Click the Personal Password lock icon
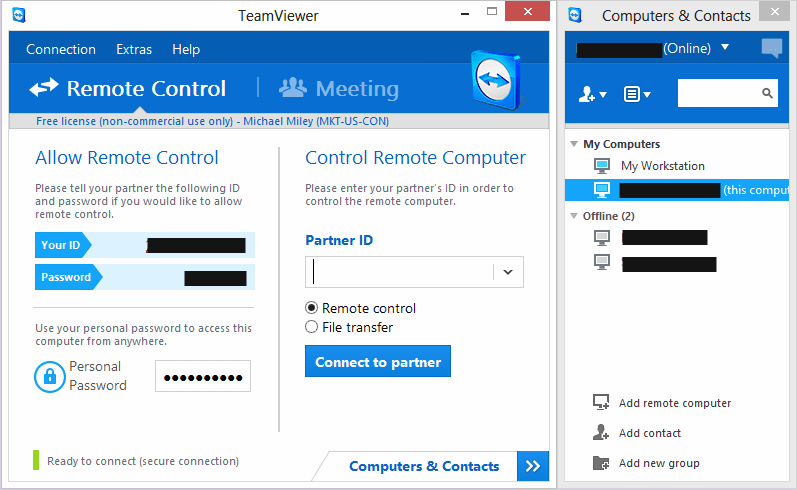 point(49,376)
